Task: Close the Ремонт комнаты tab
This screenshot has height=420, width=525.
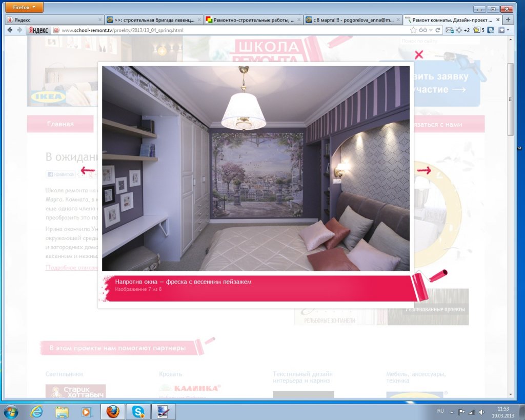Action: coord(497,20)
